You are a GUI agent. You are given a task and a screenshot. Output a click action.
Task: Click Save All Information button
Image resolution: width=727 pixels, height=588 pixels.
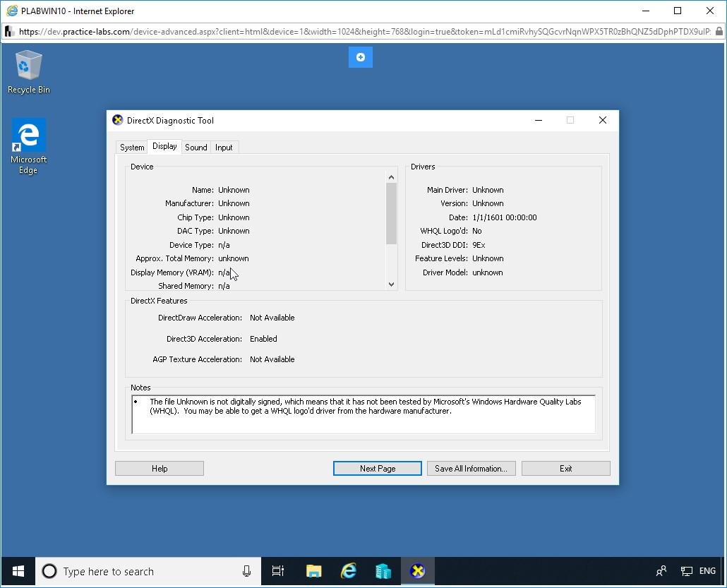tap(471, 469)
